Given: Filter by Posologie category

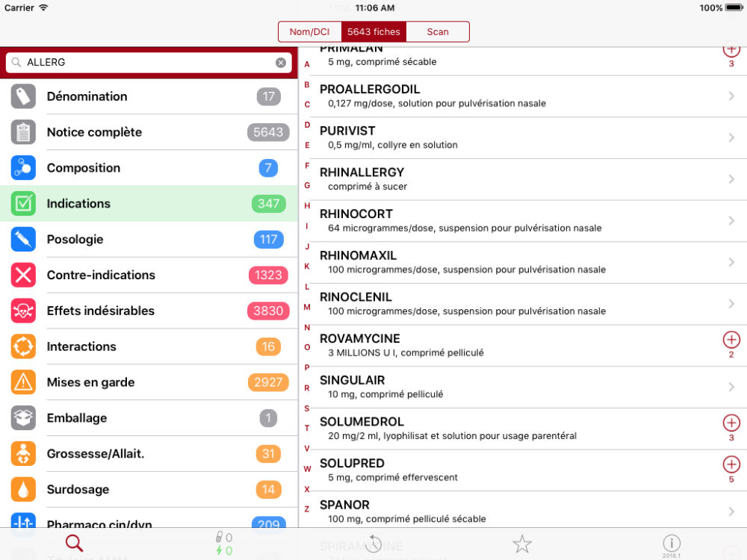Looking at the screenshot, I should point(149,239).
